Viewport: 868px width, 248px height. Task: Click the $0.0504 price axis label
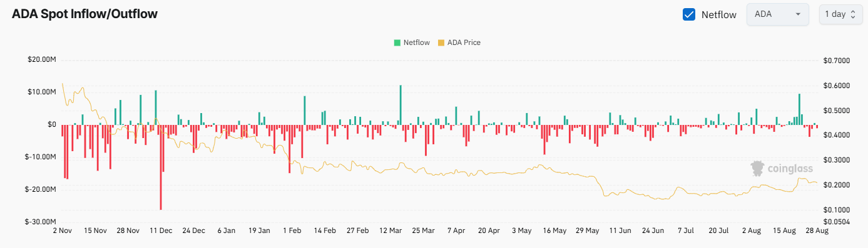tap(837, 222)
